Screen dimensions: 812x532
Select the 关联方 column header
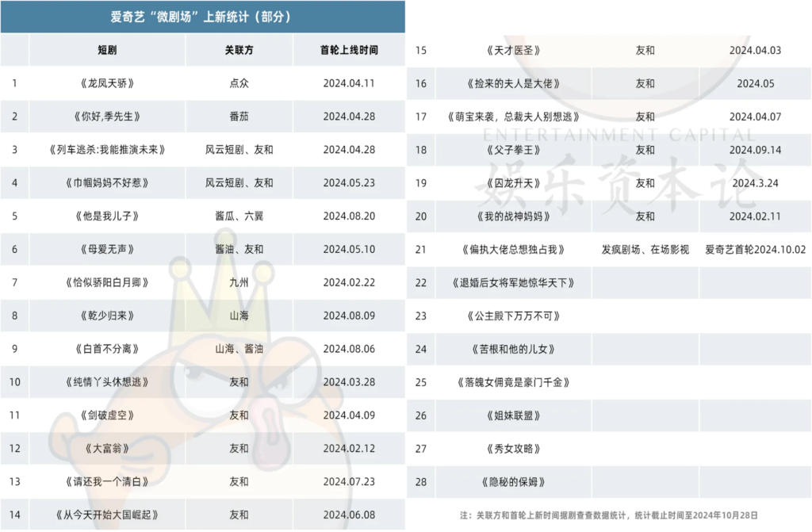pyautogui.click(x=239, y=50)
